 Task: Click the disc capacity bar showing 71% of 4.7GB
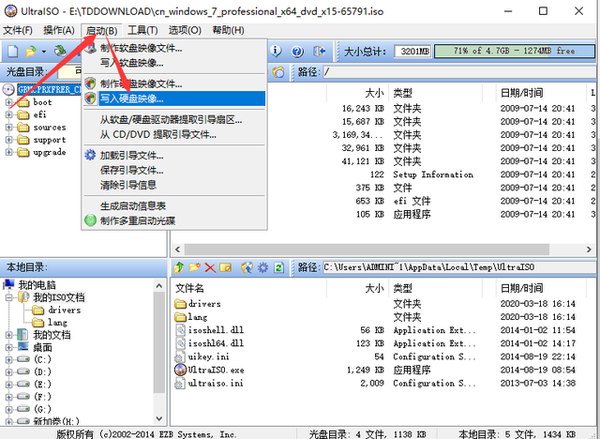[x=514, y=51]
